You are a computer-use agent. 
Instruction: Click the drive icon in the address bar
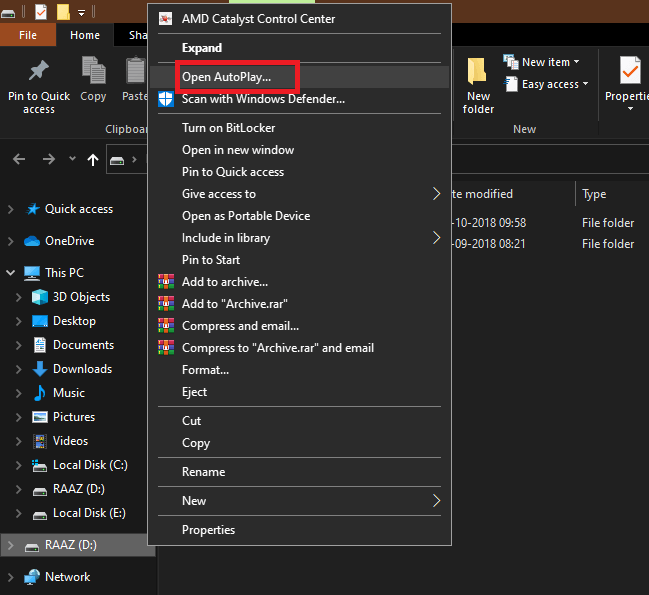(x=117, y=160)
